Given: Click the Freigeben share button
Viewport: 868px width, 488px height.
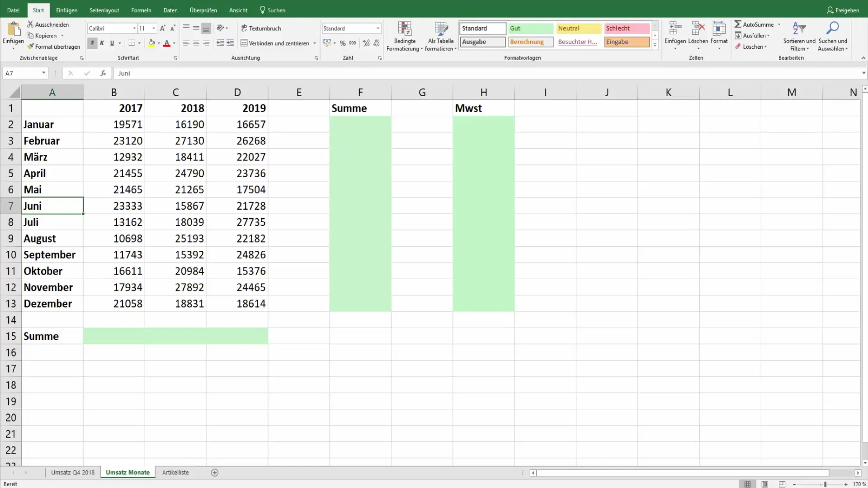Looking at the screenshot, I should tap(843, 10).
